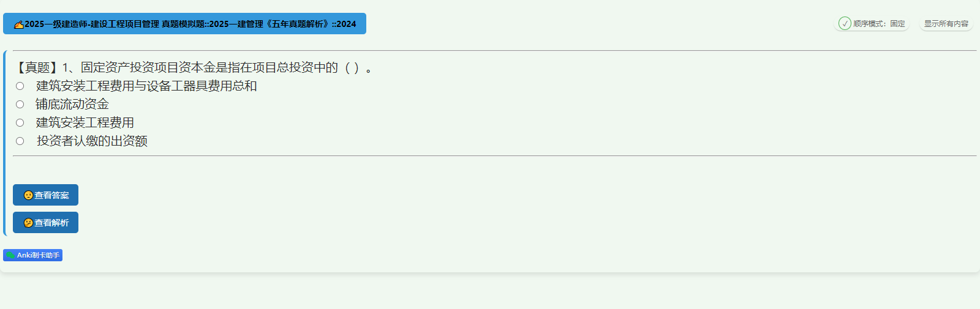
Task: Click the blue deck title banner 2025一级建造师
Action: [184, 24]
